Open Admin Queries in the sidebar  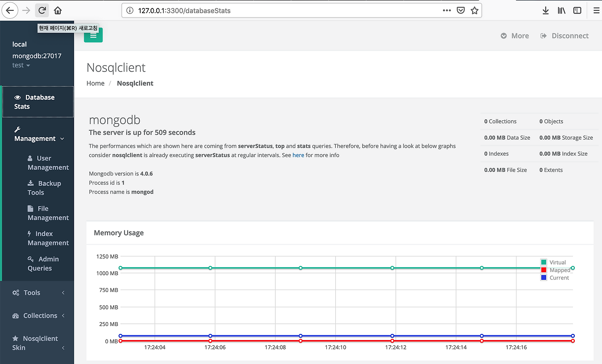43,263
